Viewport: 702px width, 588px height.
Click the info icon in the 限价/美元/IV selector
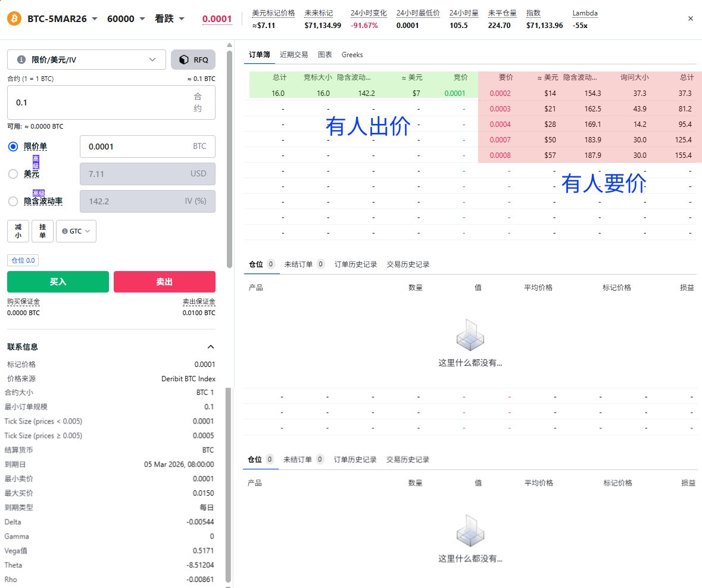coord(21,60)
